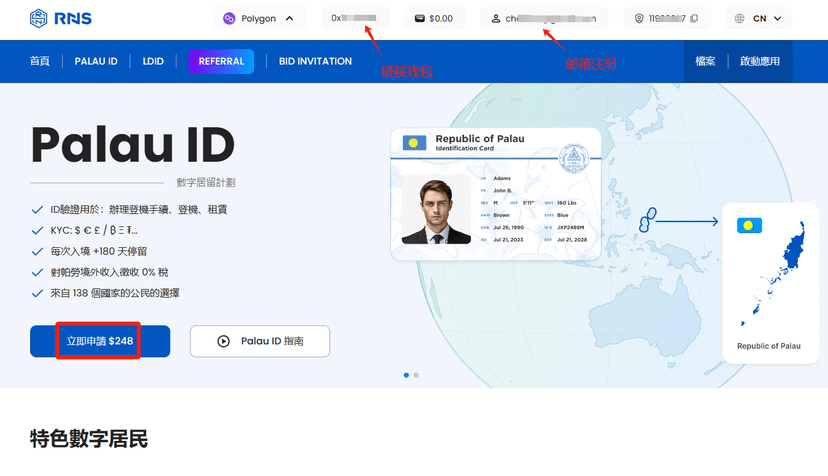Click the Palau flag on the map card
The image size is (828, 476).
[x=749, y=226]
